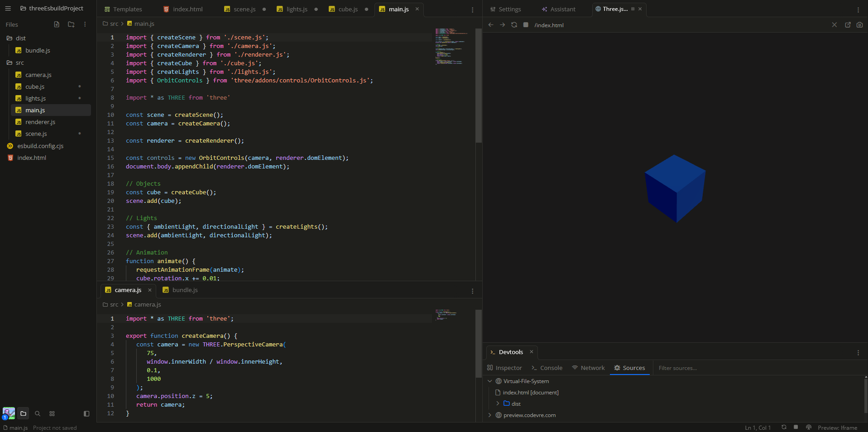
Task: Click the back arrow in preview toolbar
Action: [x=491, y=25]
